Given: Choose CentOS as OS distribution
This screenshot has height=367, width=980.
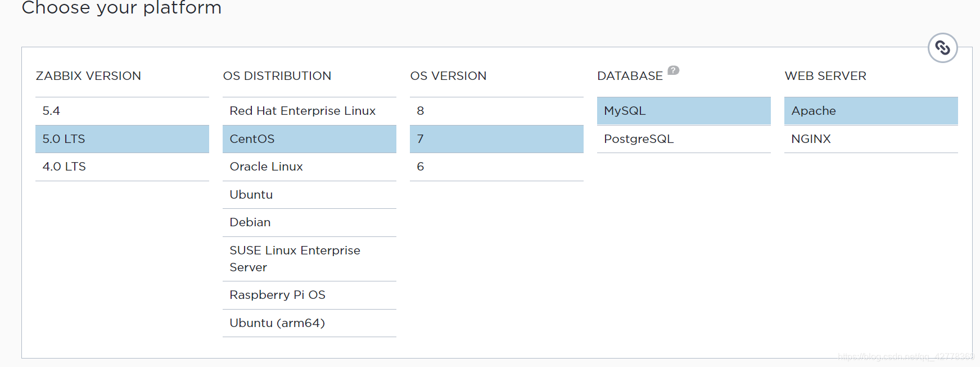Looking at the screenshot, I should 309,139.
